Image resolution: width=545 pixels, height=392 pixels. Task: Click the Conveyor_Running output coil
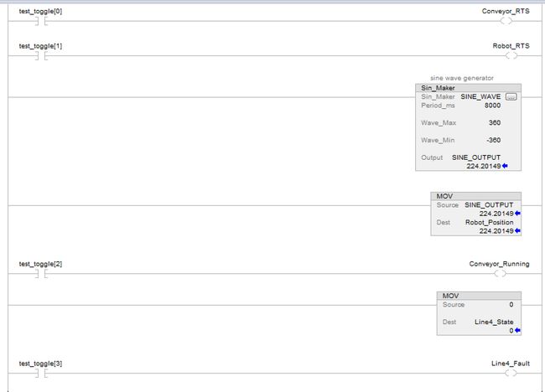pyautogui.click(x=501, y=274)
